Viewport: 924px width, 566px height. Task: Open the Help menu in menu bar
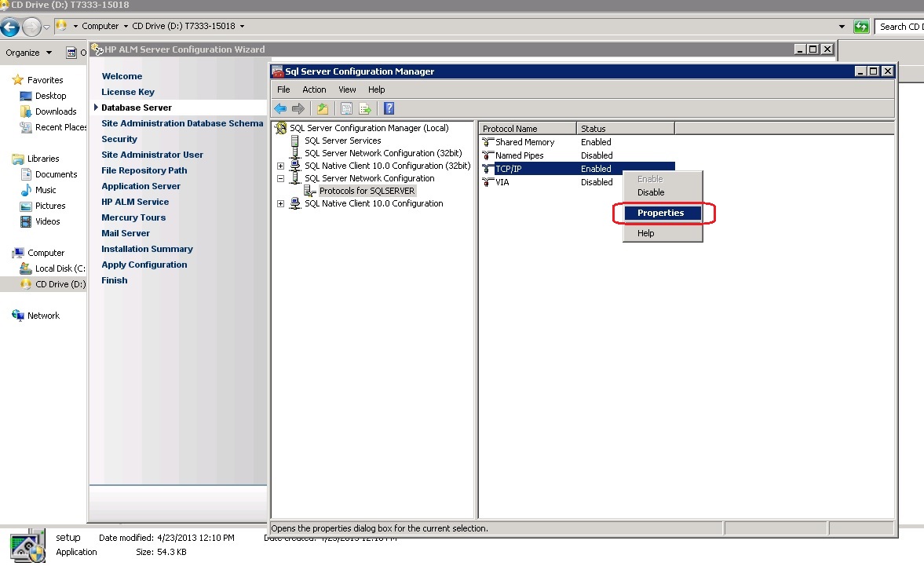(x=377, y=89)
